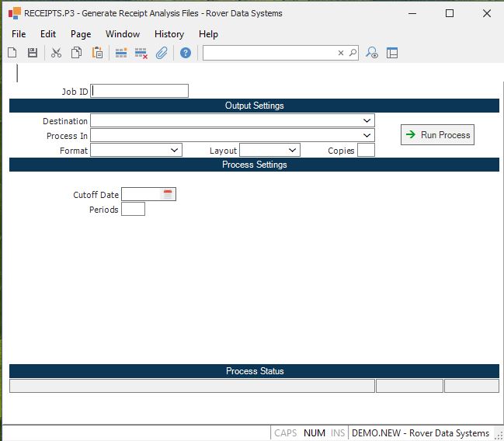Open the Layout dropdown list
The height and width of the screenshot is (441, 504).
(292, 151)
